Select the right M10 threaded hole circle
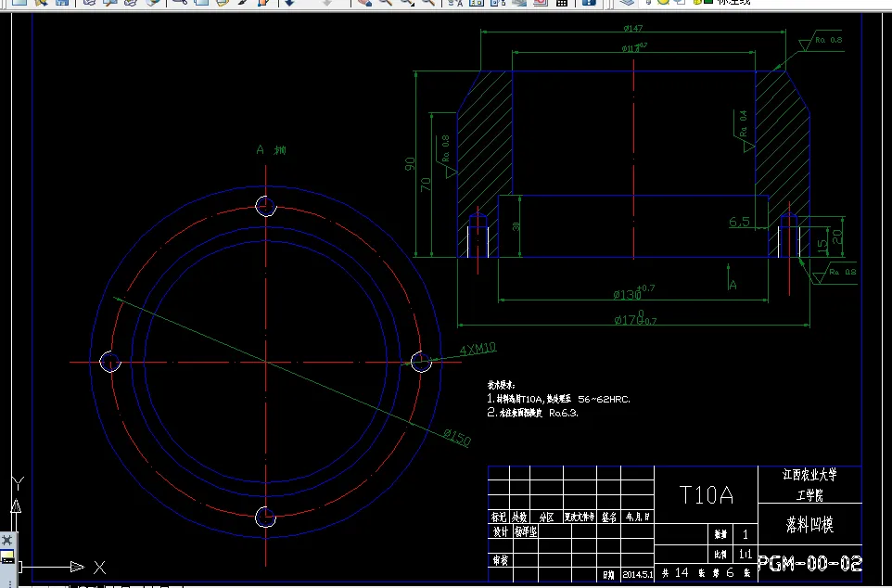This screenshot has height=588, width=892. (421, 362)
